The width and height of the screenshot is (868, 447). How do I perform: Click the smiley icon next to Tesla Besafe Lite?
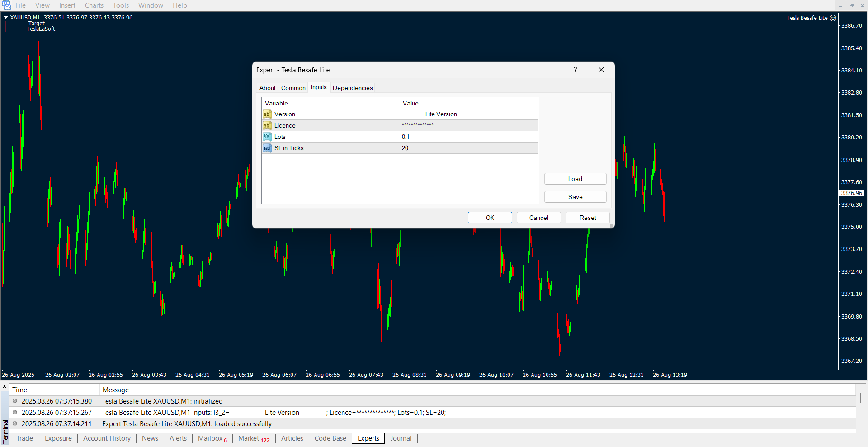coord(833,18)
